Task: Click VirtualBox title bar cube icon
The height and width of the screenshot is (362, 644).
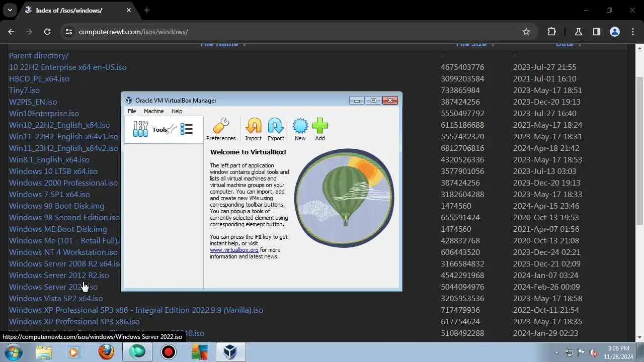Action: click(129, 101)
